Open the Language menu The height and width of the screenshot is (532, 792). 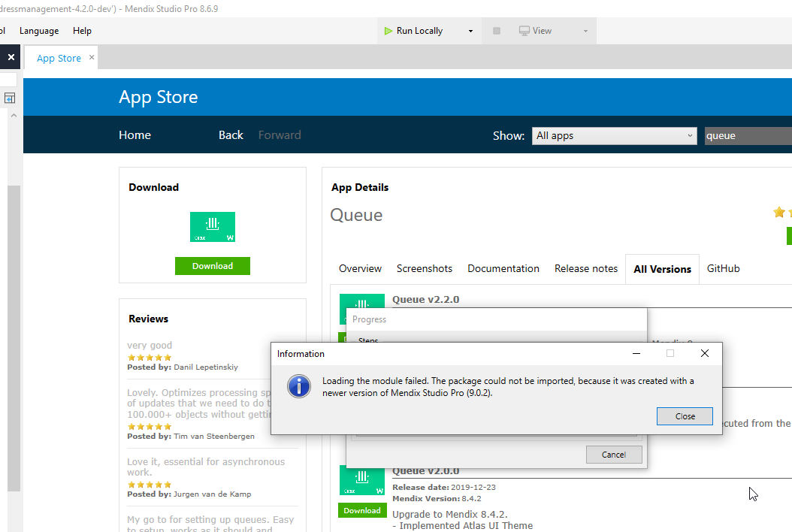point(39,30)
